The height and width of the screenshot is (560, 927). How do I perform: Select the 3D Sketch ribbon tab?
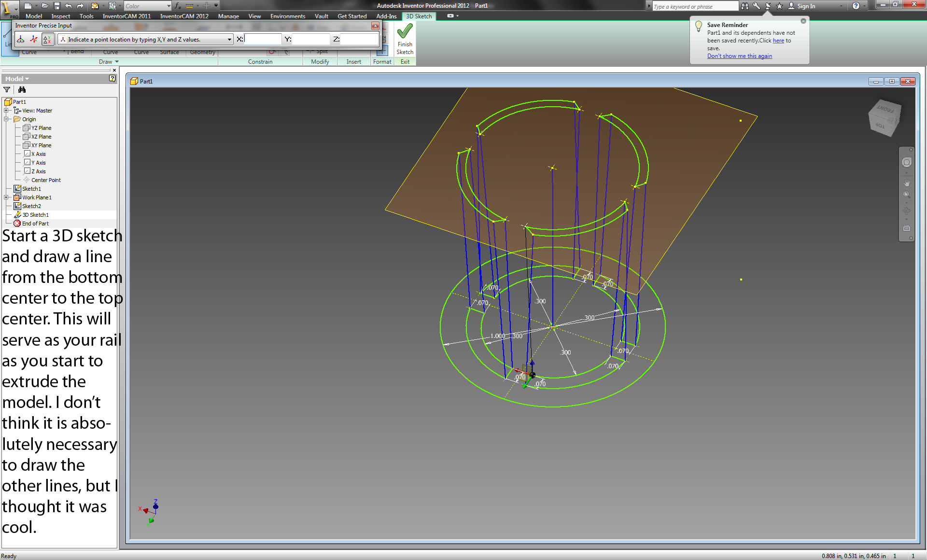coord(419,16)
